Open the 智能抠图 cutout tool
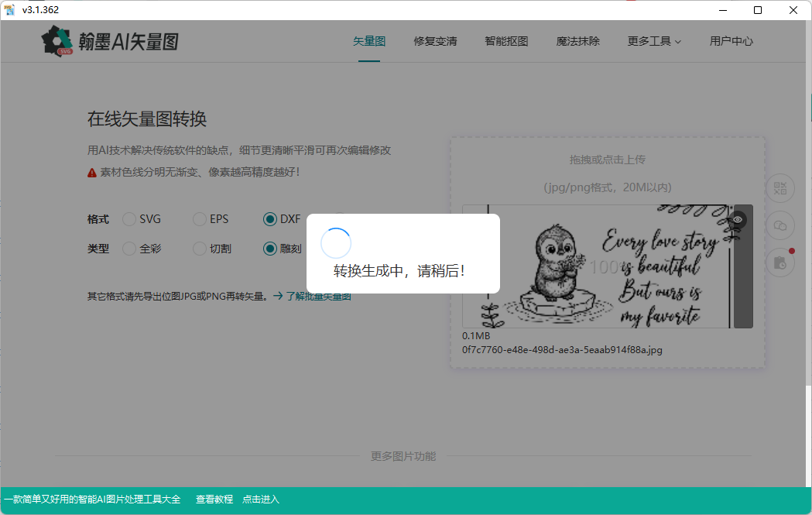Screen dimensions: 812x515 pyautogui.click(x=506, y=41)
